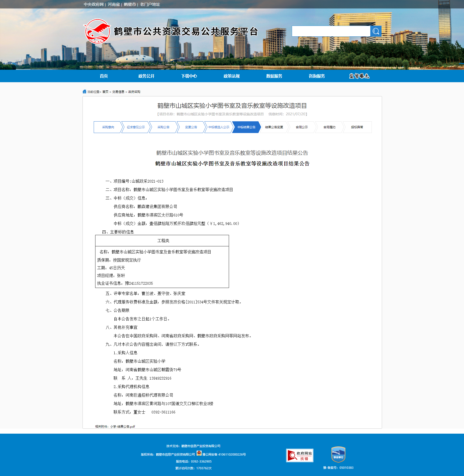This screenshot has width=464, height=476.
Task: Click the magnifier search icon button
Action: pyautogui.click(x=376, y=31)
